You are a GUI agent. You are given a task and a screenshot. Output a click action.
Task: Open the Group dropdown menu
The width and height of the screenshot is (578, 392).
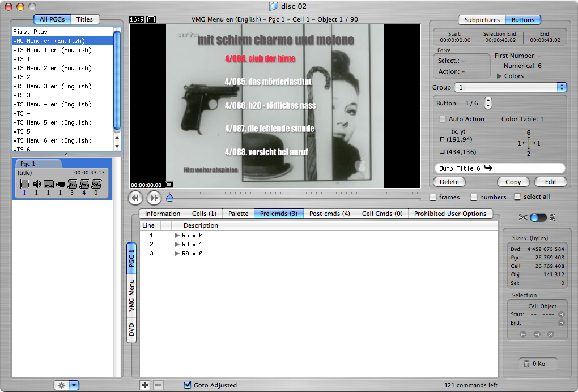click(511, 87)
